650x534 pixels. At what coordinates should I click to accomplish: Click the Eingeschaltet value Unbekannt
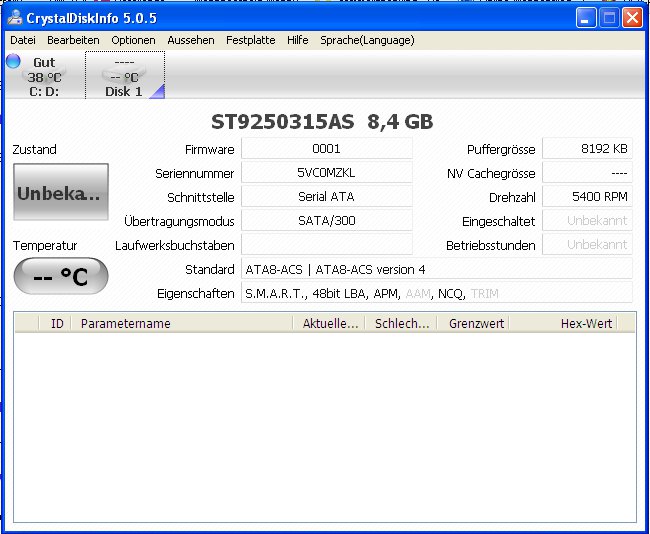point(587,221)
